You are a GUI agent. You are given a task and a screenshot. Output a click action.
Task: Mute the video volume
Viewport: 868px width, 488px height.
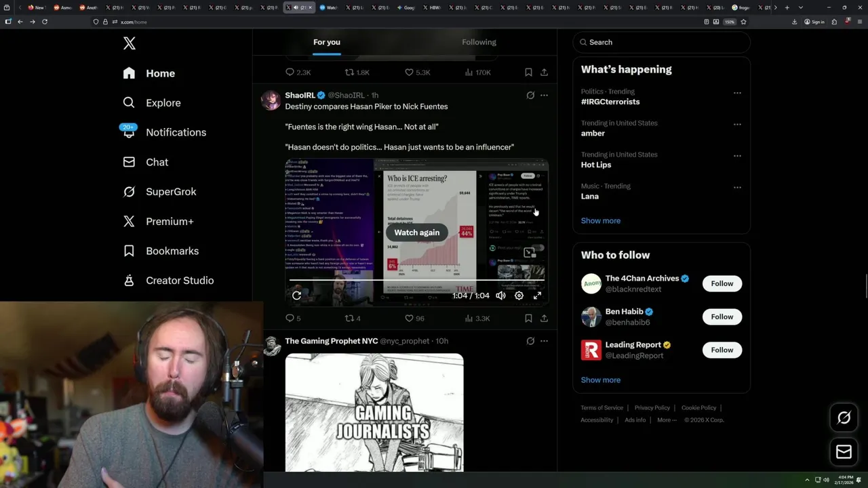coord(500,296)
